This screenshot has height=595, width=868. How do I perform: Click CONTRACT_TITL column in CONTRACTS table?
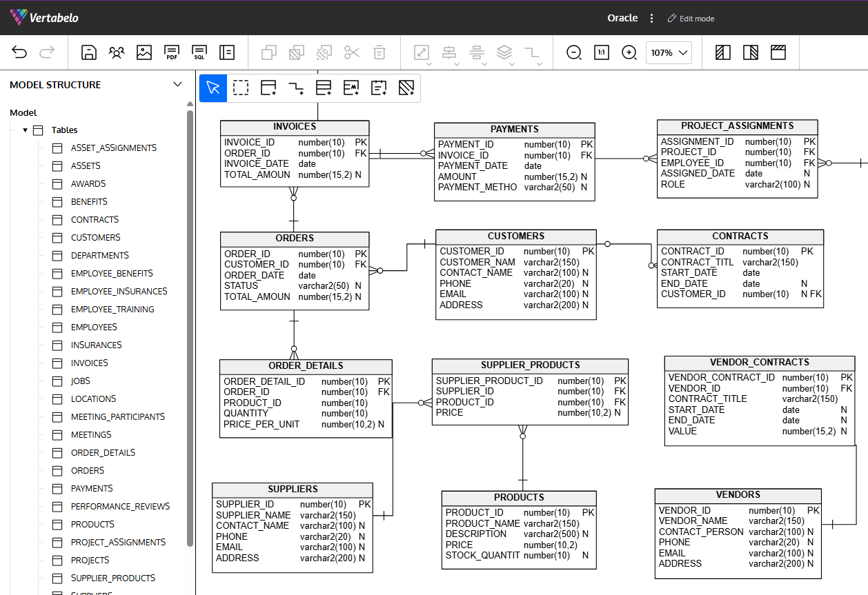point(698,262)
